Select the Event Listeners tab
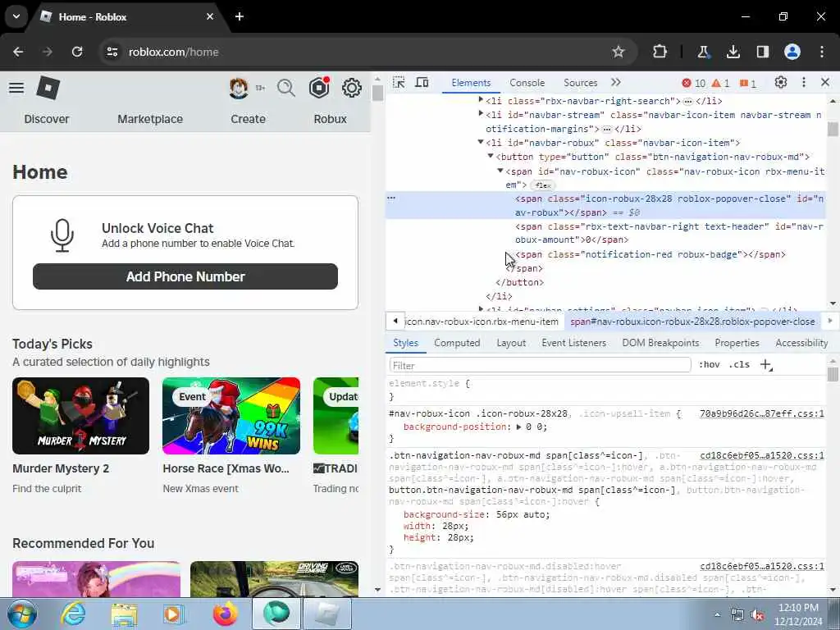The image size is (840, 630). point(573,343)
